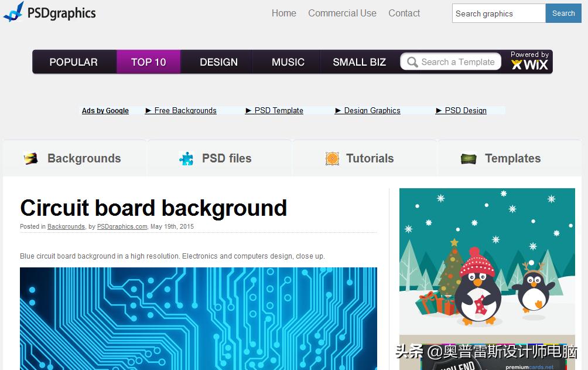
Task: Click the Circuit board background heading
Action: click(153, 208)
